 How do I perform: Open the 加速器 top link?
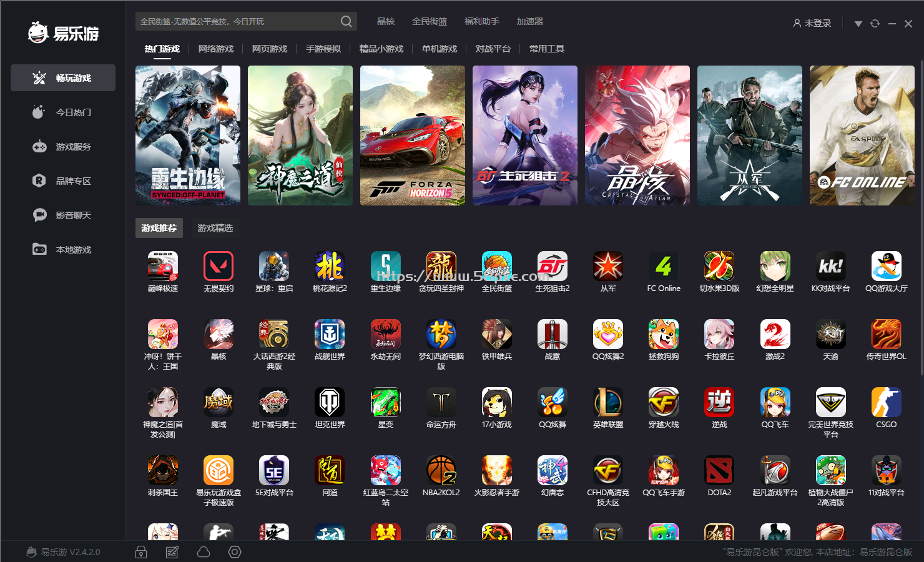click(530, 21)
